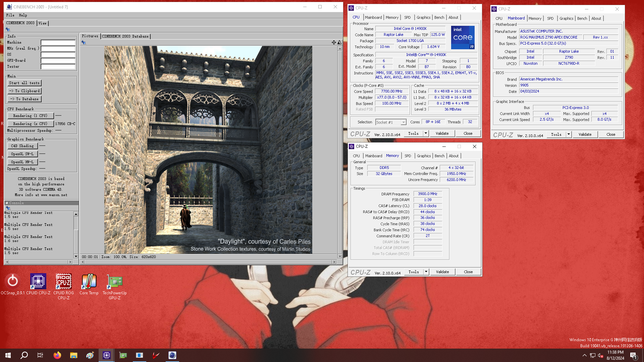The image size is (644, 362).
Task: Expand Tools dropdown in Mainboard window
Action: (x=569, y=134)
